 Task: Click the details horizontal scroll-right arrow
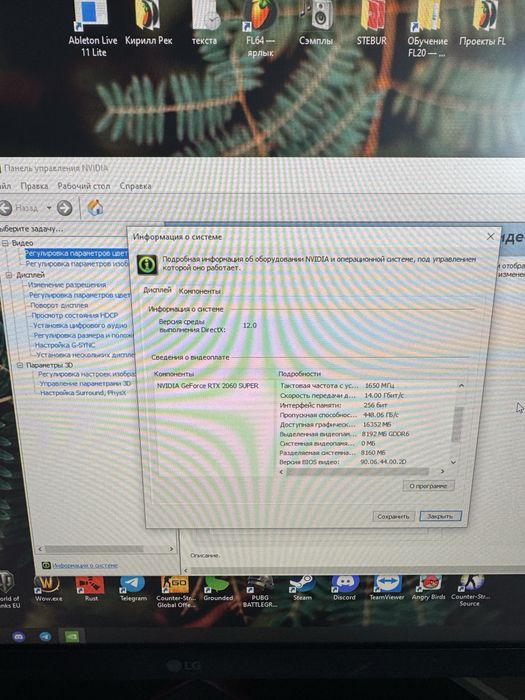[x=442, y=471]
